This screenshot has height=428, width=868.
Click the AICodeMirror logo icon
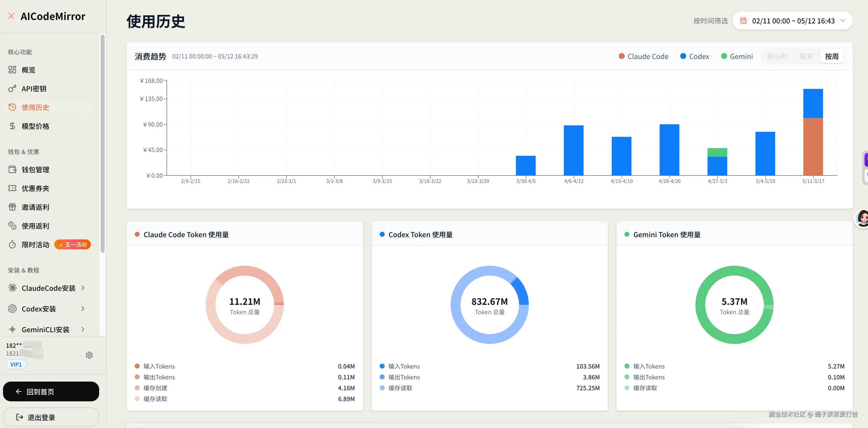click(11, 16)
